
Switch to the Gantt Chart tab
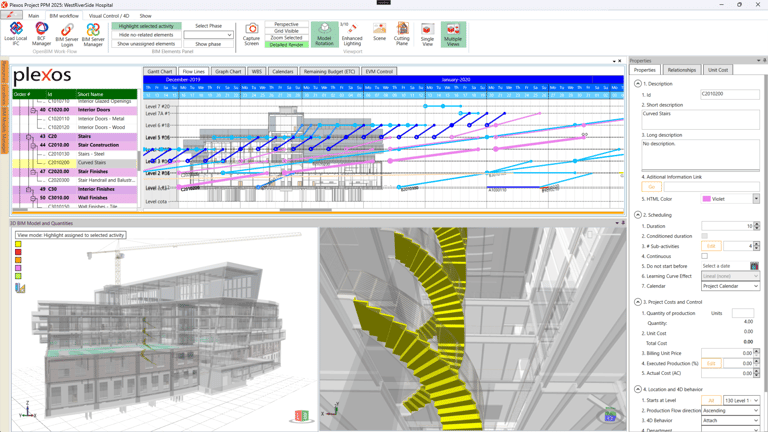[160, 72]
